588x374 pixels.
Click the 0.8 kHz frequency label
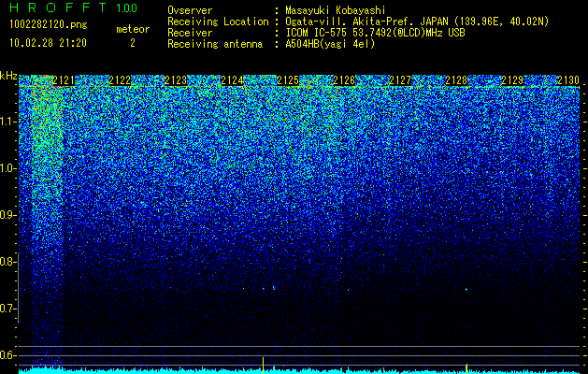click(x=8, y=262)
